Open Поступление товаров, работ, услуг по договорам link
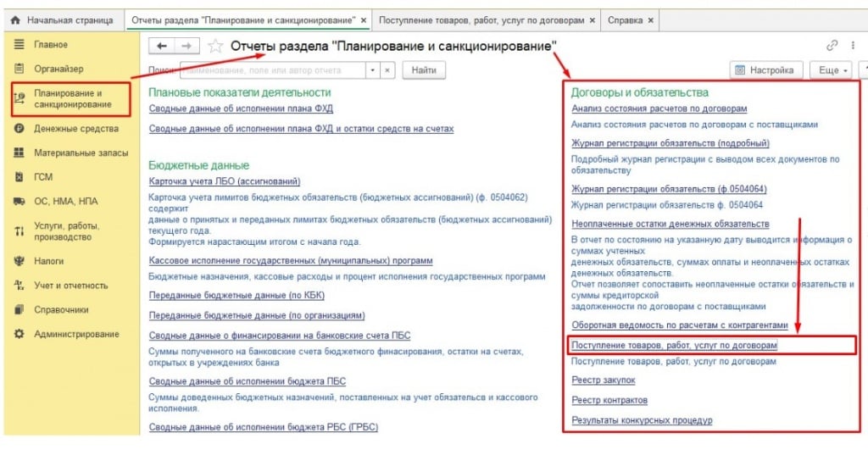The image size is (868, 450). 674,346
